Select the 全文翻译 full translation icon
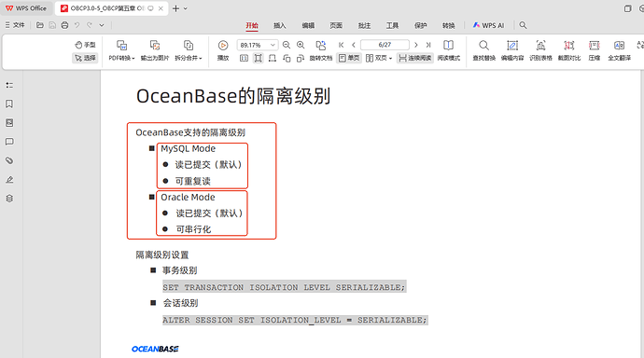644x358 pixels. click(x=619, y=50)
